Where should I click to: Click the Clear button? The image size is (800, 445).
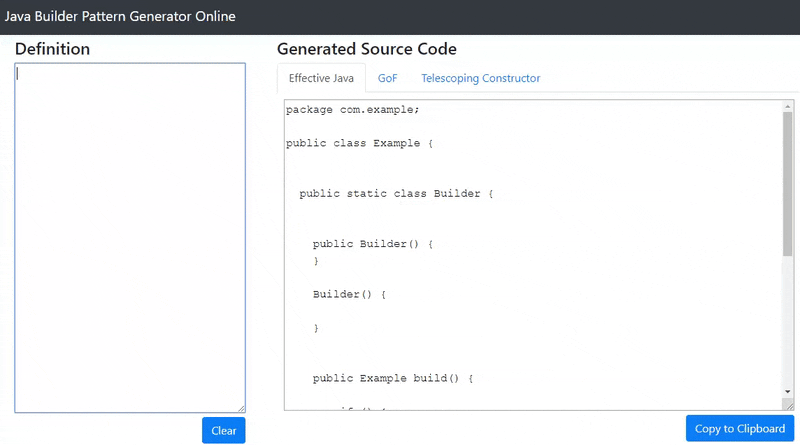point(223,431)
